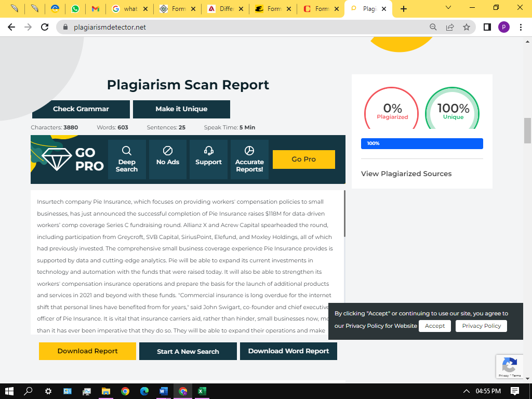Click the Accurate Reports feature tile

click(249, 159)
